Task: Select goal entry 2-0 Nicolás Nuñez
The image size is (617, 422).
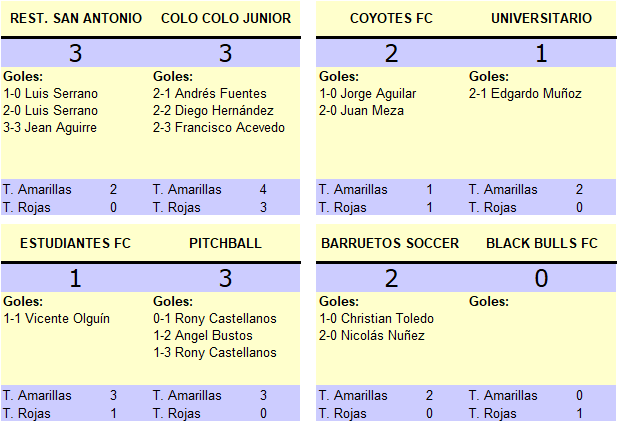Action: click(x=372, y=335)
